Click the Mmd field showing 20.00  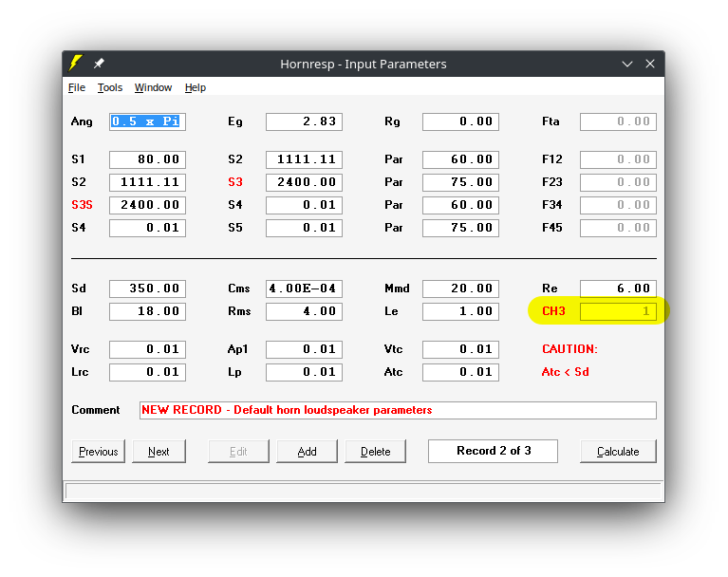pyautogui.click(x=460, y=288)
